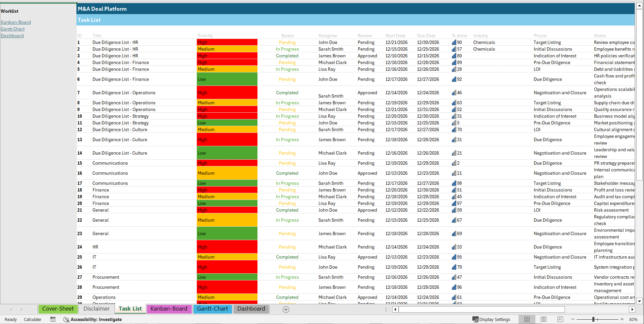Open the Dashboard link in the Worklist
Image resolution: width=644 pixels, height=324 pixels.
(x=12, y=36)
